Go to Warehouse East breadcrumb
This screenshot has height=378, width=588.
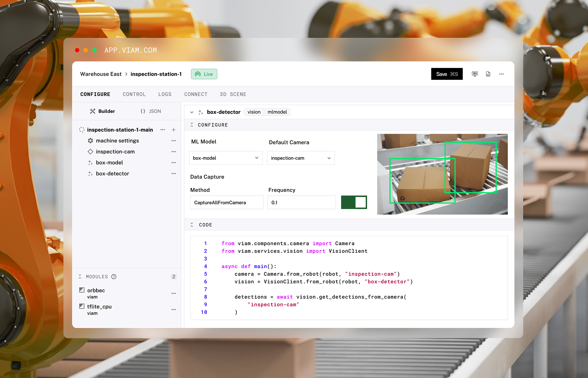pos(101,74)
